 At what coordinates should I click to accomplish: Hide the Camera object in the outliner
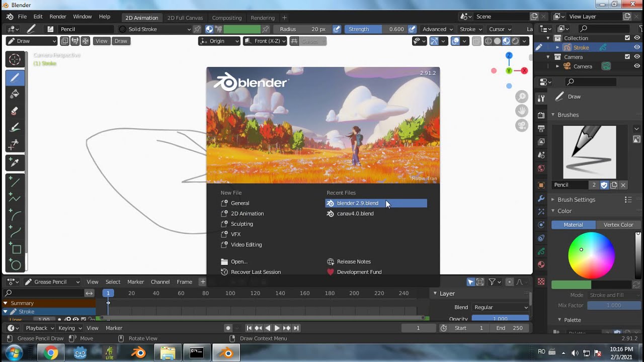[636, 66]
